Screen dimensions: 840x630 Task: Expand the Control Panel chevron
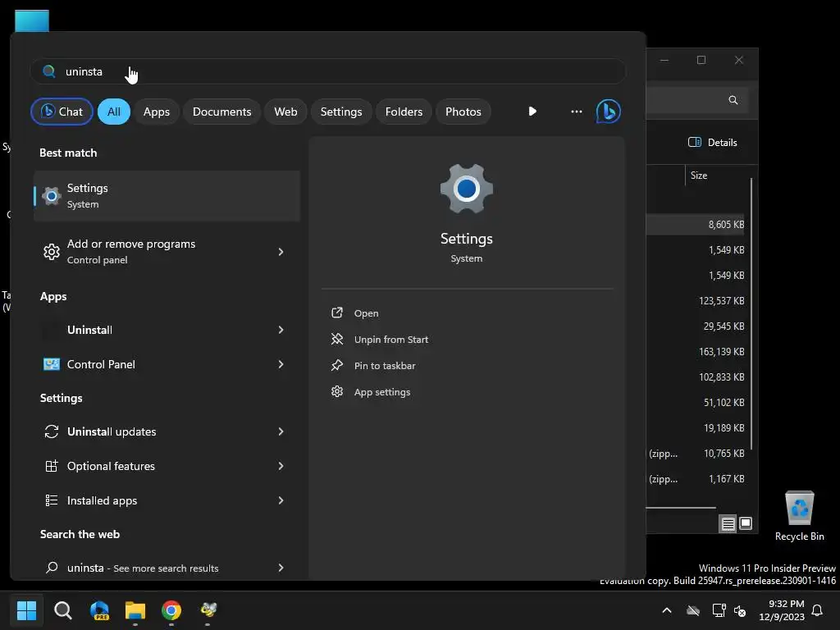tap(281, 364)
